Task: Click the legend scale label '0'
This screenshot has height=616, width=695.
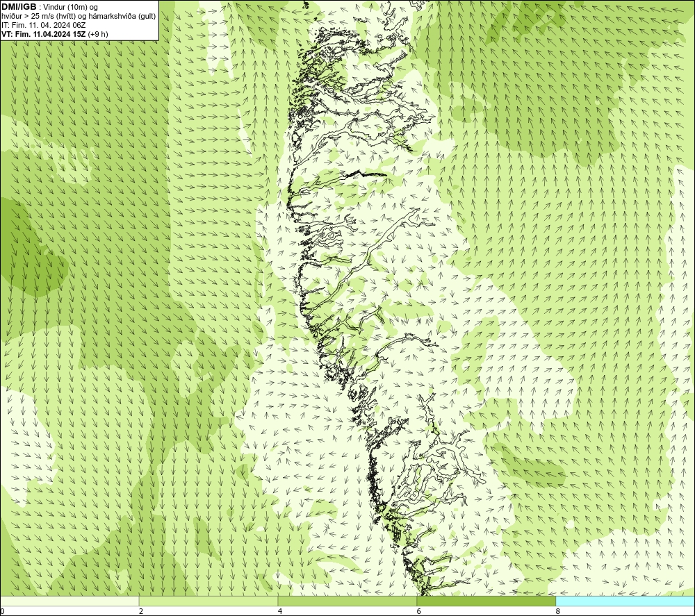Action: pos(3,611)
